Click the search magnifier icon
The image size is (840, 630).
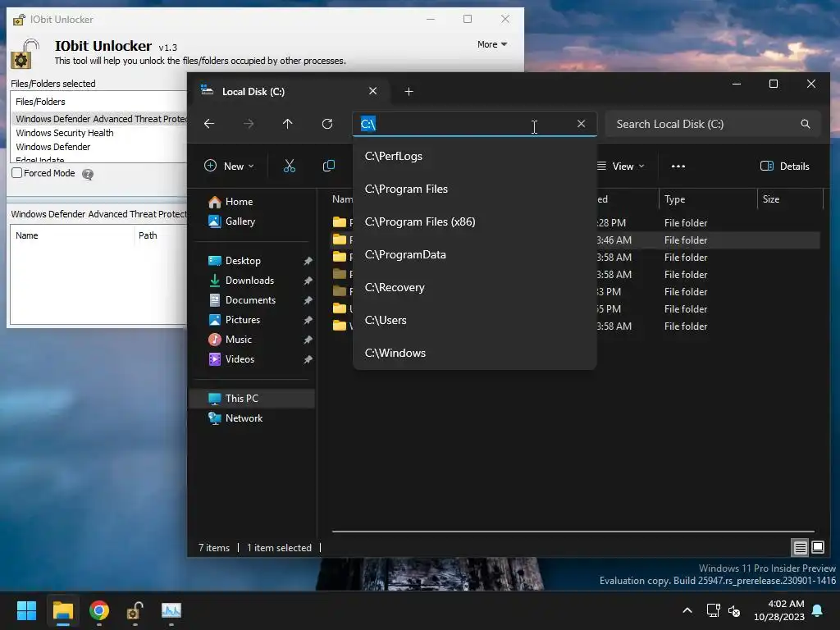pos(806,124)
